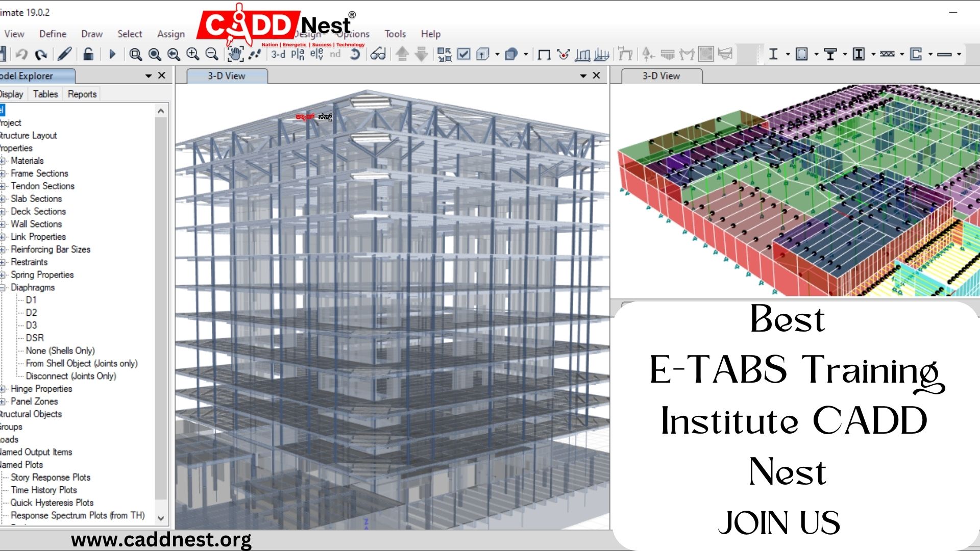Click the Reports tab in Model Explorer
The height and width of the screenshot is (551, 980).
(x=82, y=94)
